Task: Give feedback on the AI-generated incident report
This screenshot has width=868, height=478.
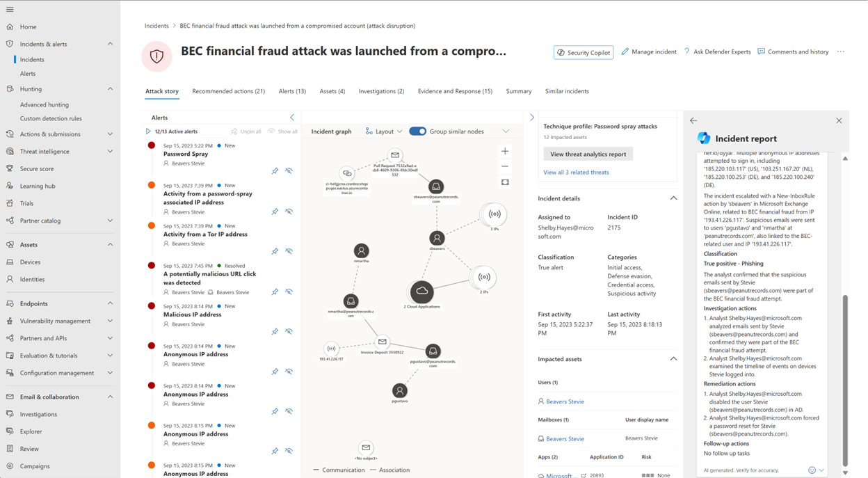Action: (x=812, y=470)
